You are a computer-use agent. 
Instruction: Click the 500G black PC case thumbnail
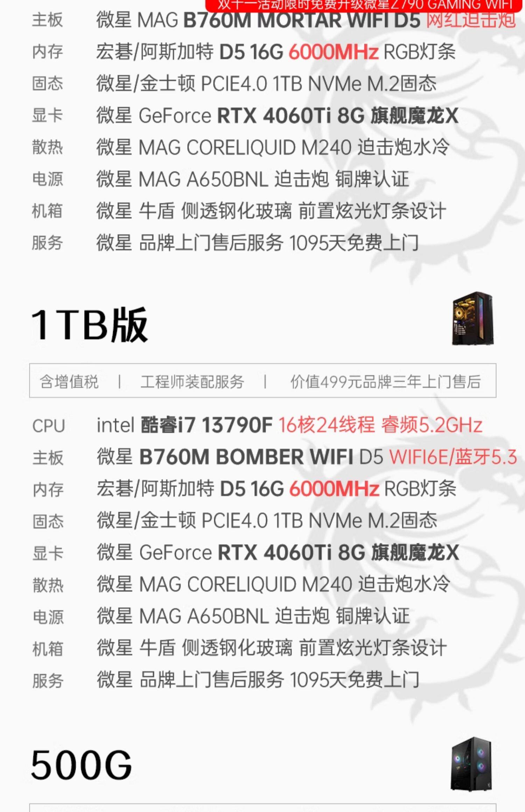click(x=471, y=764)
